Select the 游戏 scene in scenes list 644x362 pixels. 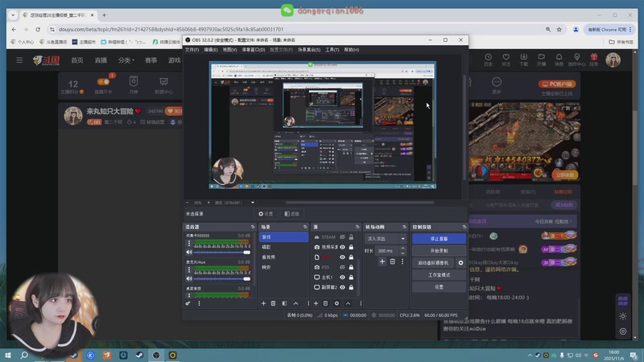click(283, 237)
